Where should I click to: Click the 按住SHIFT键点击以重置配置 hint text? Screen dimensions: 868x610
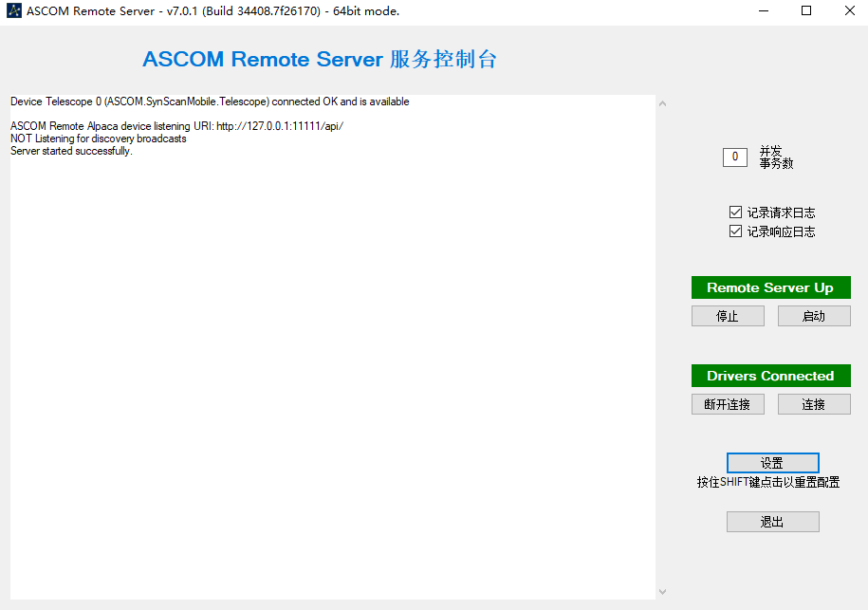coord(768,482)
